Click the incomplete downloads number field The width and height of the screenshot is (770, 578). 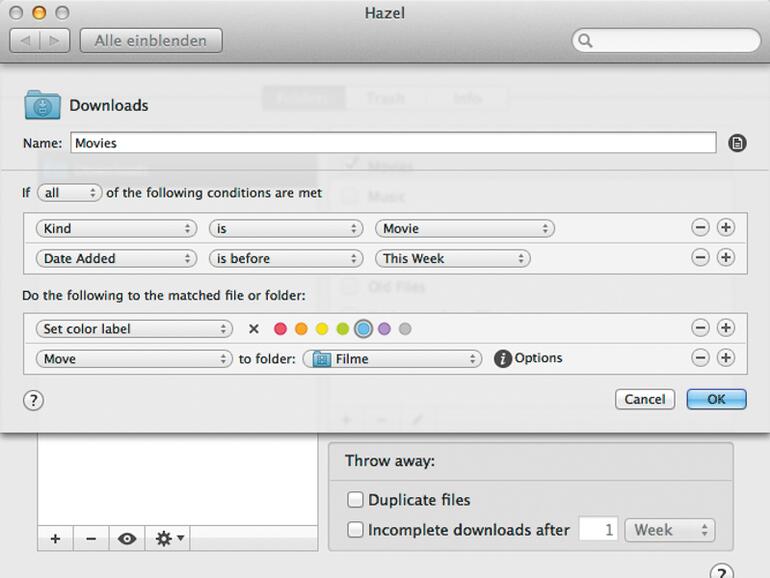[598, 530]
